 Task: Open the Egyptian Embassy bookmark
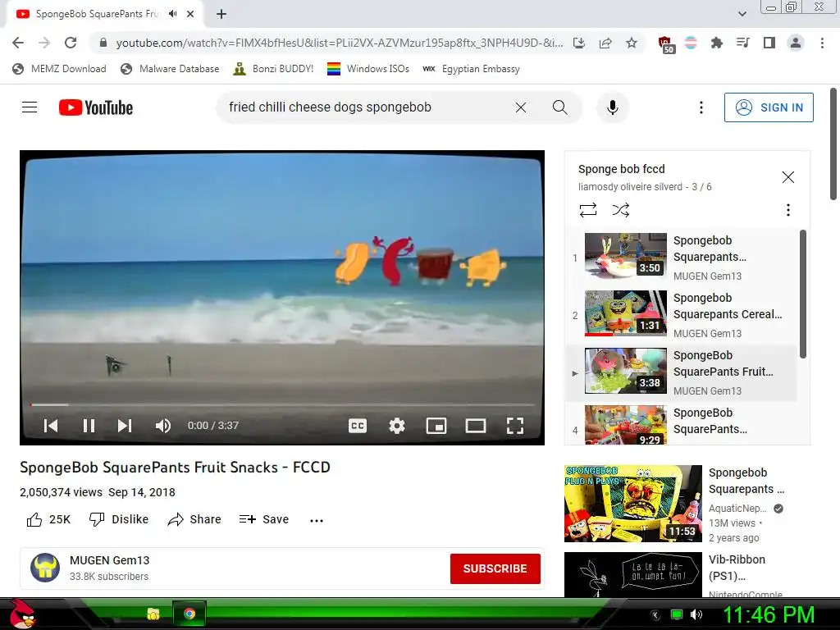[471, 69]
